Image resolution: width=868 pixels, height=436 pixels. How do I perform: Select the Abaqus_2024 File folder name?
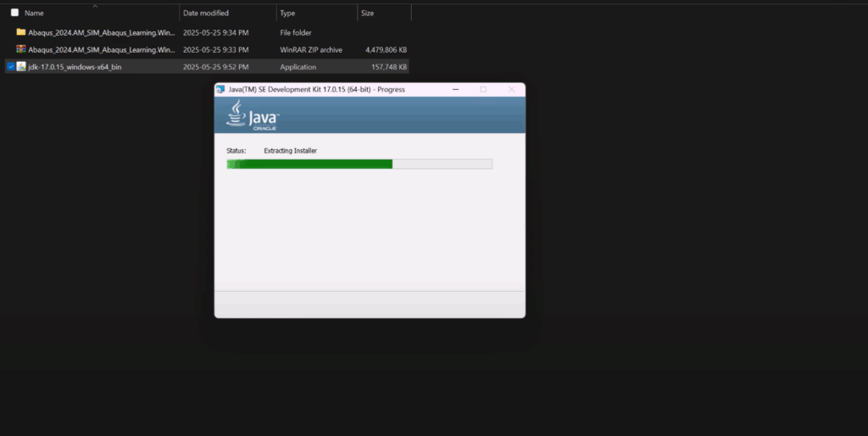(x=102, y=33)
